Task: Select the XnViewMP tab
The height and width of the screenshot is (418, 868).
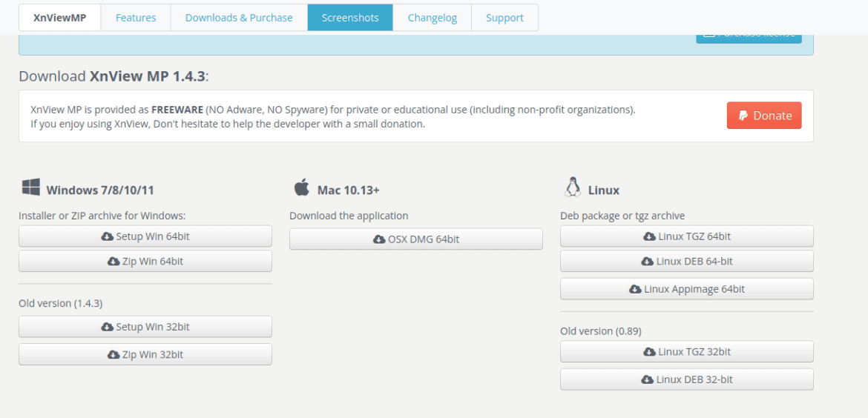Action: click(x=60, y=18)
